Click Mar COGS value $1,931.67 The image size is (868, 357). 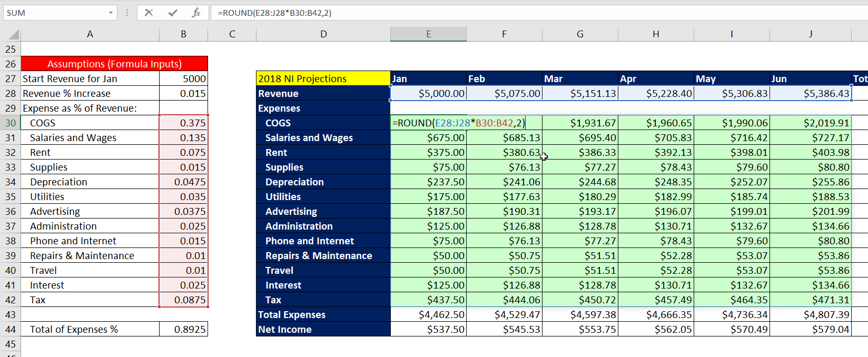pos(580,123)
